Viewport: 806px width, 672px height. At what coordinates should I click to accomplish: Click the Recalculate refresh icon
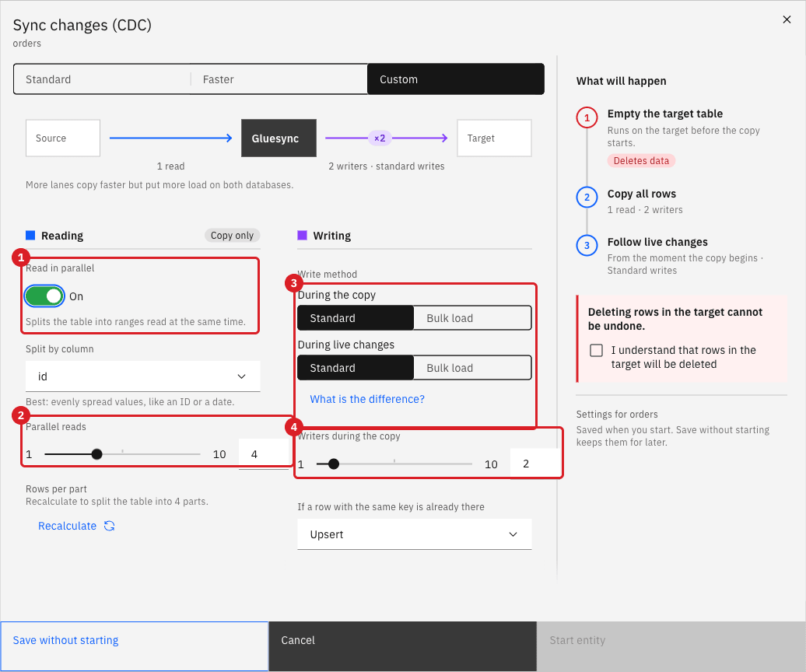(x=110, y=526)
